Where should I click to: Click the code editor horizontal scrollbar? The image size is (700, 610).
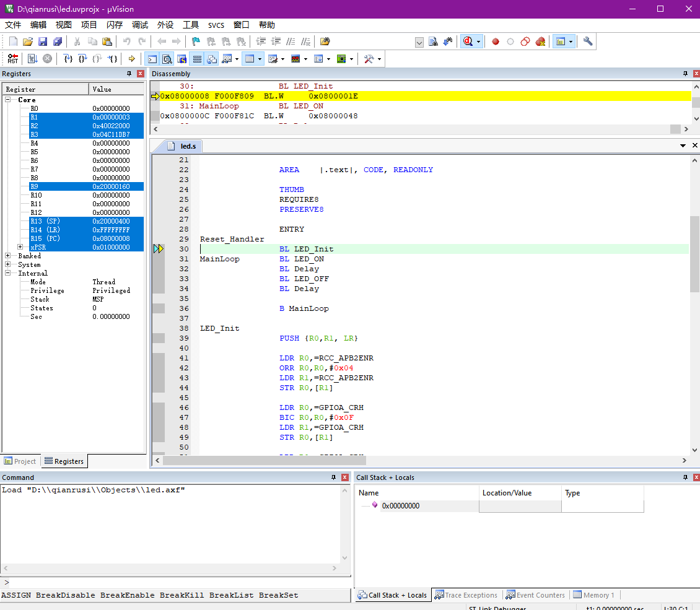point(265,460)
